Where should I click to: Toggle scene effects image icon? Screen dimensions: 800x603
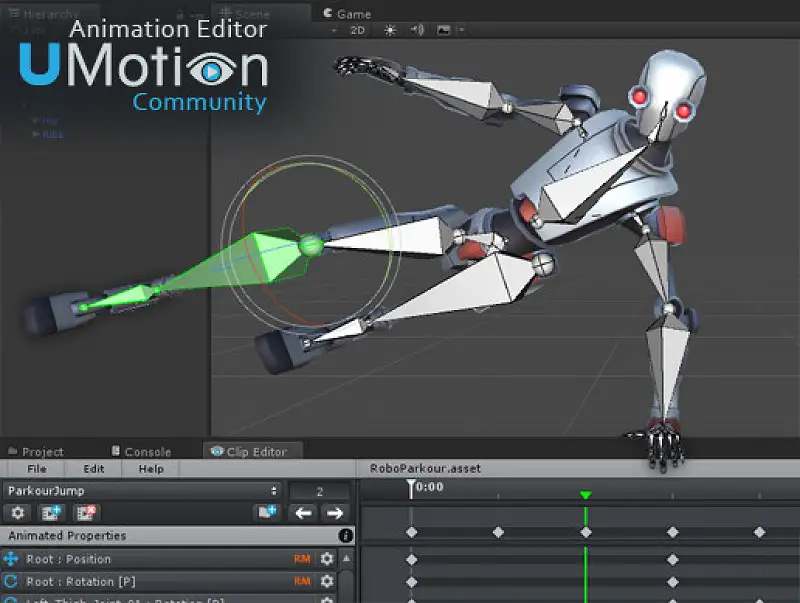tap(444, 31)
